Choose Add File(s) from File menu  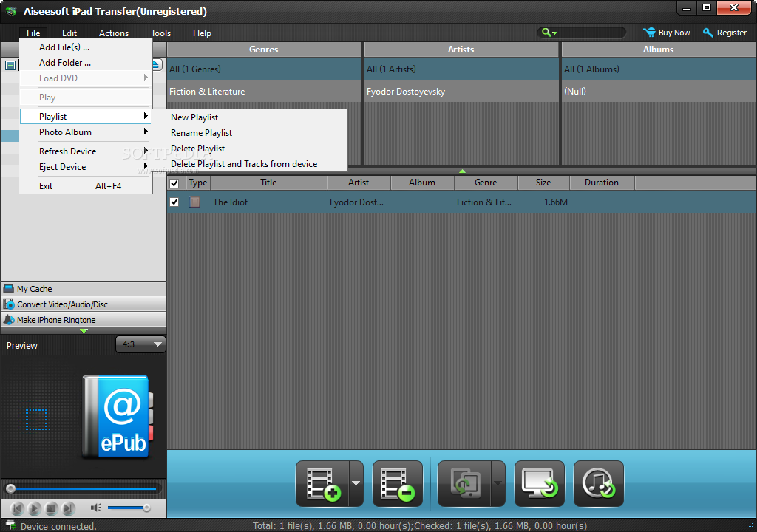[x=86, y=47]
